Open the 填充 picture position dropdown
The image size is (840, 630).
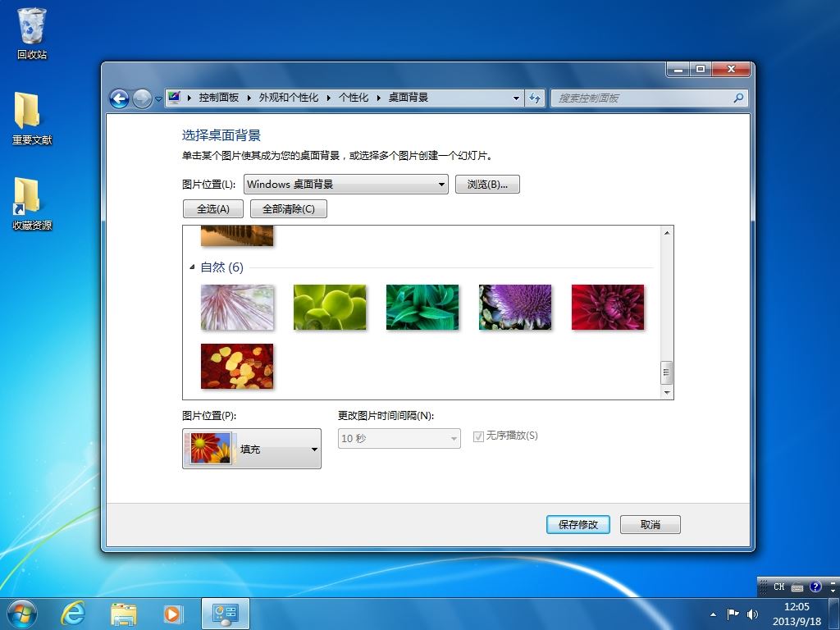point(252,449)
